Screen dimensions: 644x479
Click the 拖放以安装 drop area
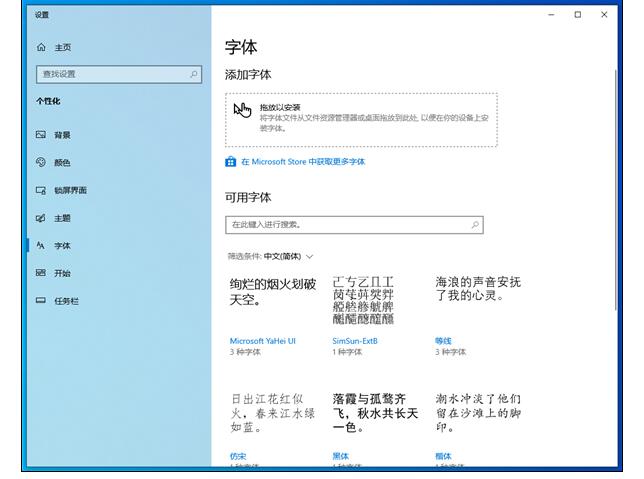pos(361,120)
